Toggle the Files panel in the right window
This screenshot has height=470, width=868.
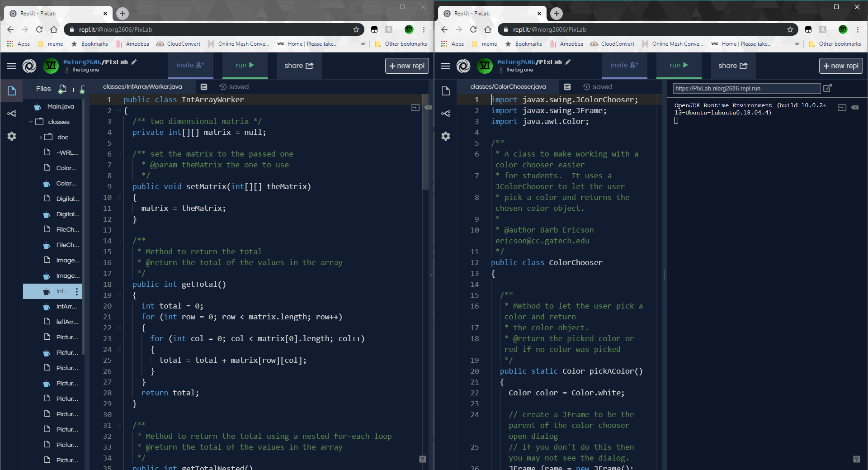[x=446, y=91]
